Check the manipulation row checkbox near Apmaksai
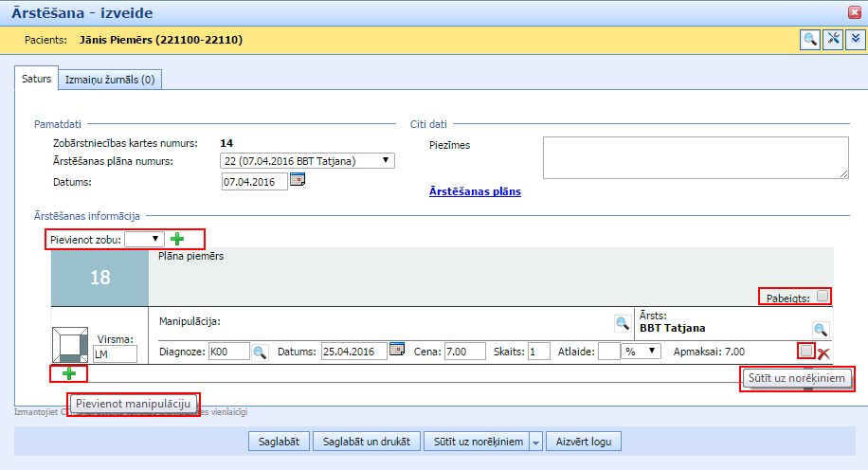 tap(806, 351)
